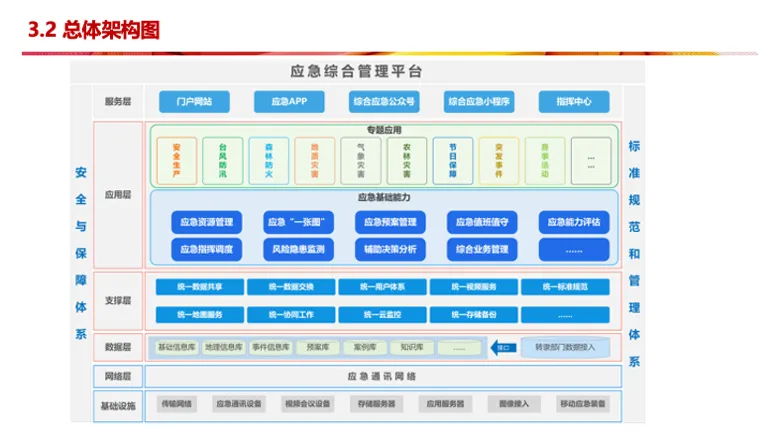Click the 预案库 data box
Viewport: 780px width, 439px height.
318,347
